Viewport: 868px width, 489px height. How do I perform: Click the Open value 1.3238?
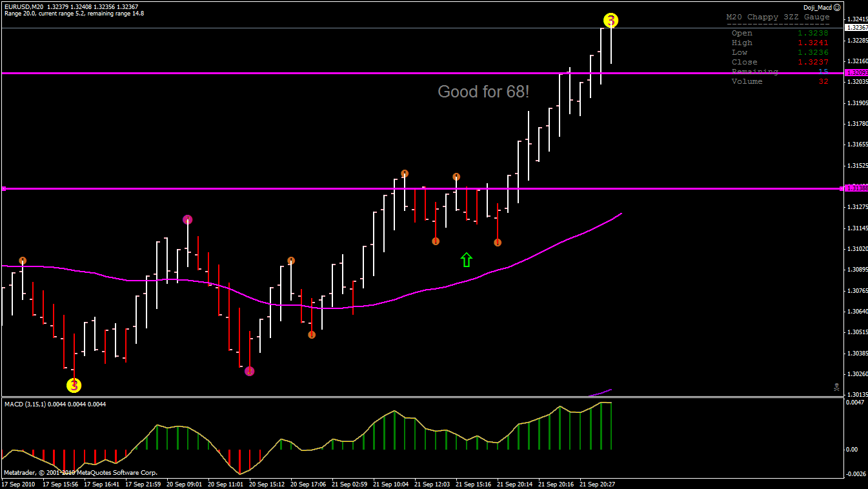tap(812, 33)
